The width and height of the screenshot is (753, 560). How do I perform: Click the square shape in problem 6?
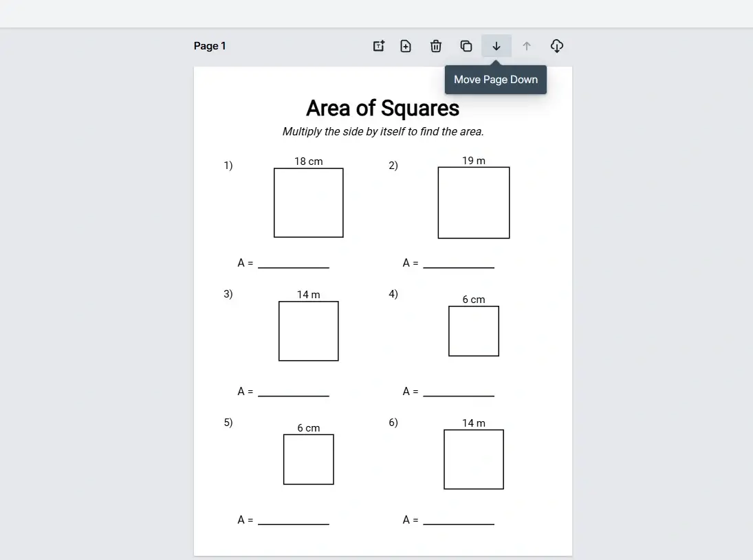click(474, 460)
